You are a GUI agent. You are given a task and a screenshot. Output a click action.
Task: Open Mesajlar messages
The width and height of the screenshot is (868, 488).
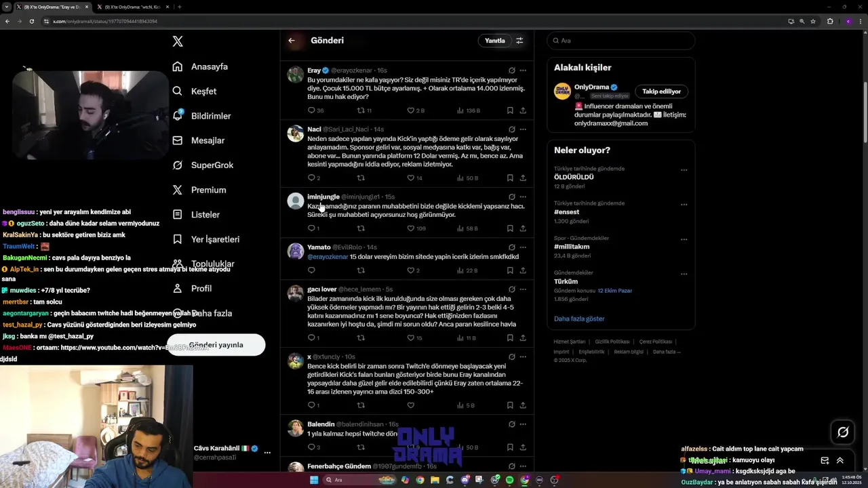click(x=198, y=140)
